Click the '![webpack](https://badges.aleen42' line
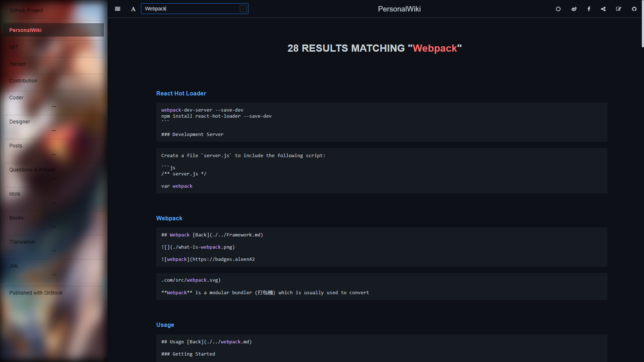Screen dimensions: 644x362 [x=208, y=259]
